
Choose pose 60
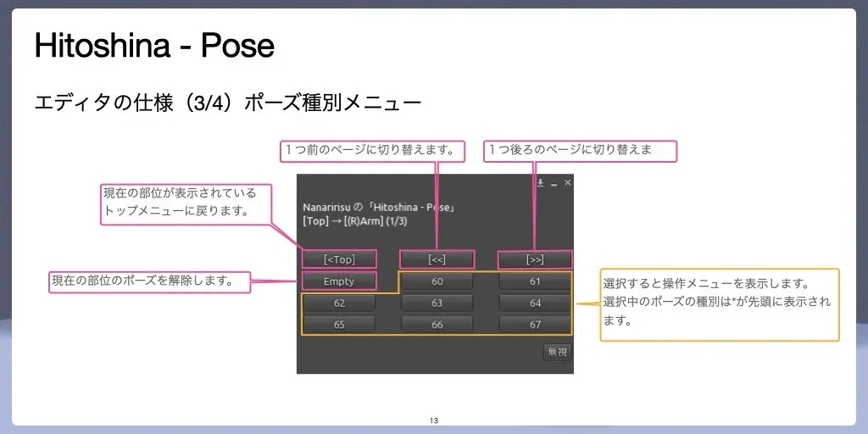click(437, 281)
